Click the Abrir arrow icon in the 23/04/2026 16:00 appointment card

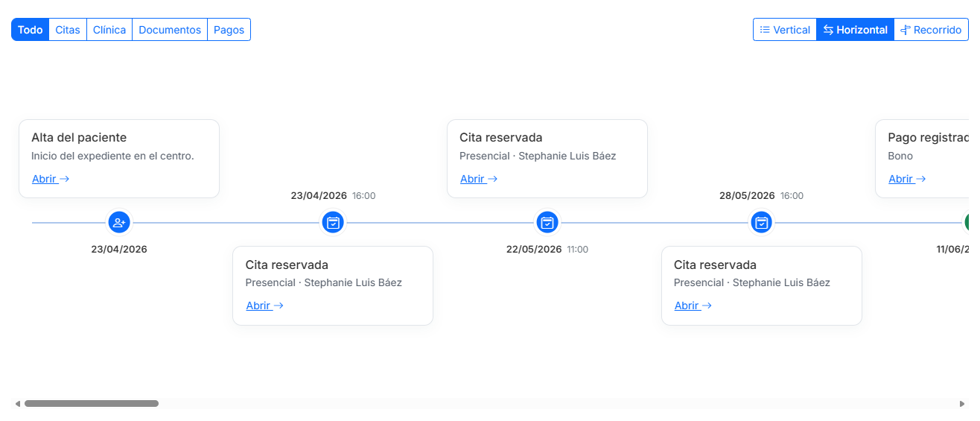(279, 306)
